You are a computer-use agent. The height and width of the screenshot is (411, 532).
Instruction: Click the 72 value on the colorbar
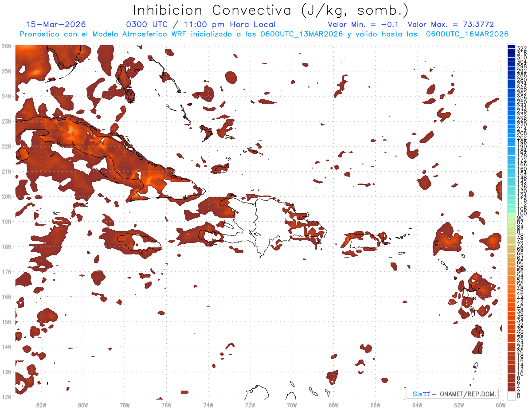[x=520, y=244]
